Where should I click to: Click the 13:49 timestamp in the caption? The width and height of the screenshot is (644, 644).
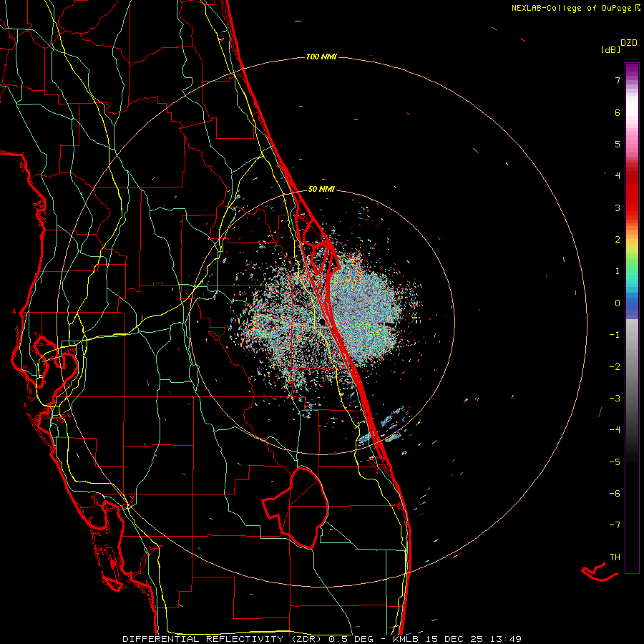tap(504, 639)
